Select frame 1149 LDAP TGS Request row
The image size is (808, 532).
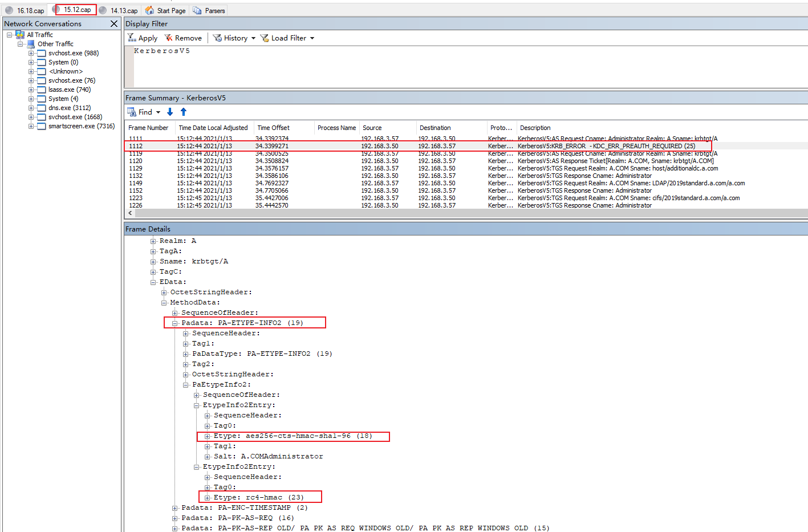[x=466, y=183]
